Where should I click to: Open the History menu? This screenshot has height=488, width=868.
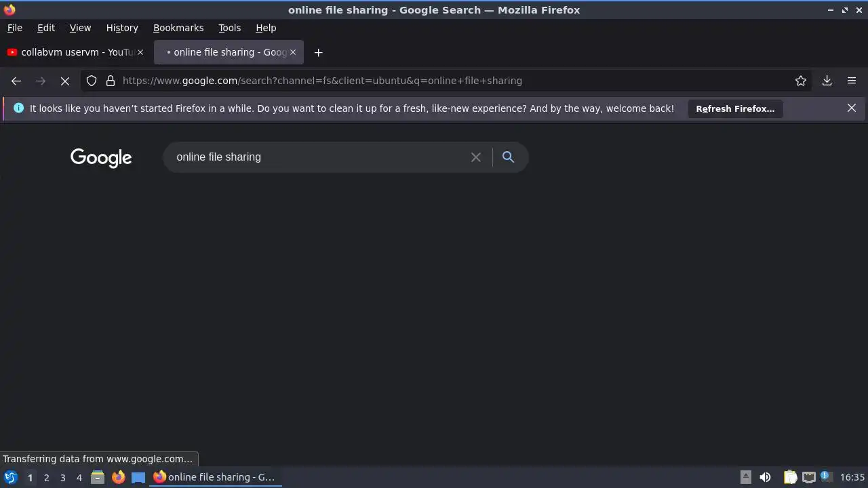[x=122, y=28]
